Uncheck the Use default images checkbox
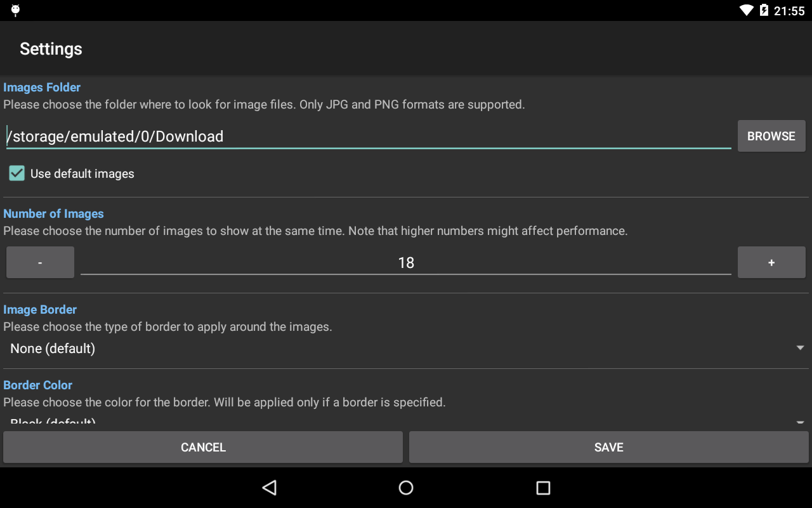 point(17,173)
